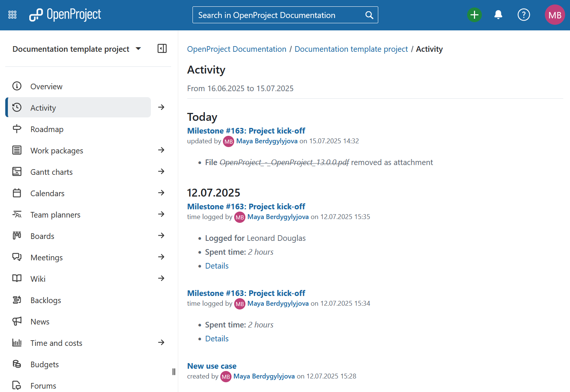The image size is (570, 392).
Task: Expand the Boards submenu arrow
Action: point(161,236)
